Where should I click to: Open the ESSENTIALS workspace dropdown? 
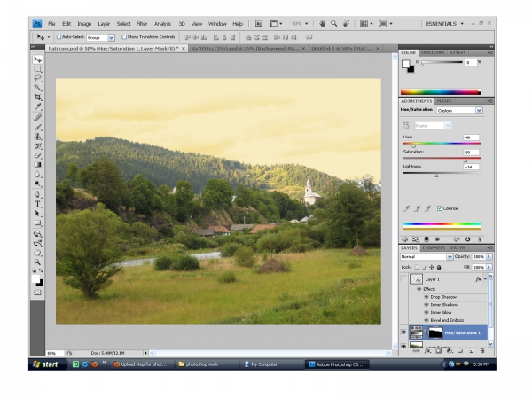click(445, 24)
